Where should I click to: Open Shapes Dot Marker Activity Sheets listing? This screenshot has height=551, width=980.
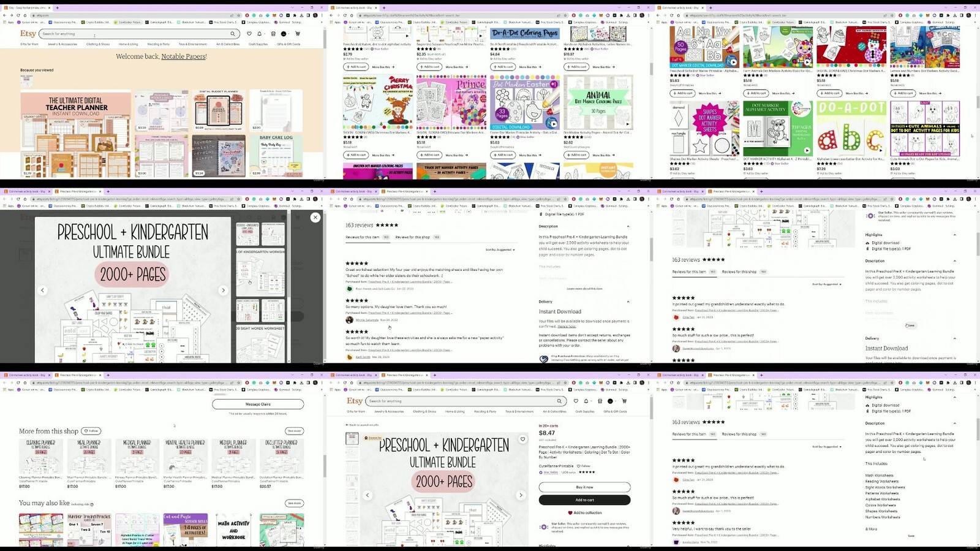704,128
